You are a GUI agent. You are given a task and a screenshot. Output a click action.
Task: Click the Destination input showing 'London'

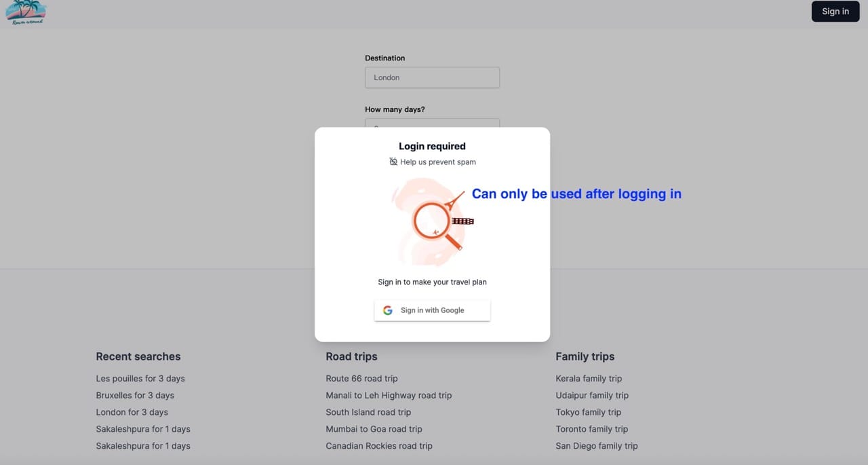point(432,77)
